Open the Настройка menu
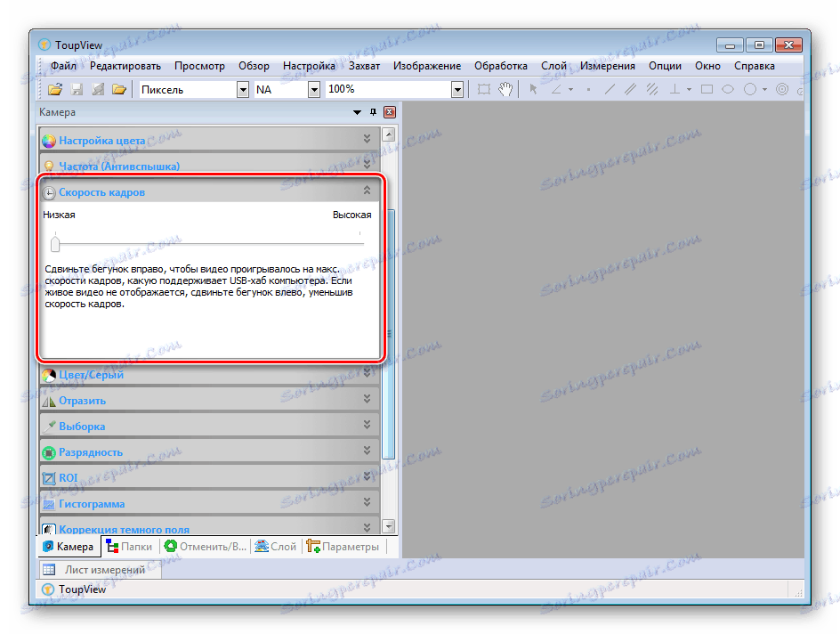Image resolution: width=840 pixels, height=634 pixels. point(309,66)
